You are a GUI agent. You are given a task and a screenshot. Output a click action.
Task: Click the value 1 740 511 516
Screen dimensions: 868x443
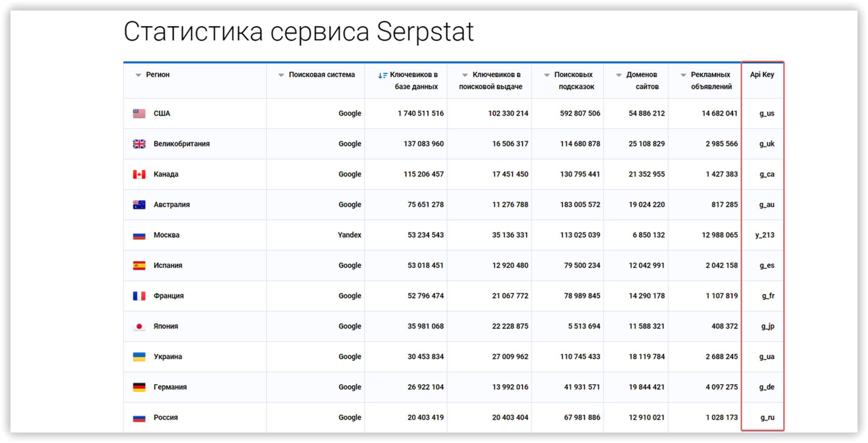coord(421,114)
